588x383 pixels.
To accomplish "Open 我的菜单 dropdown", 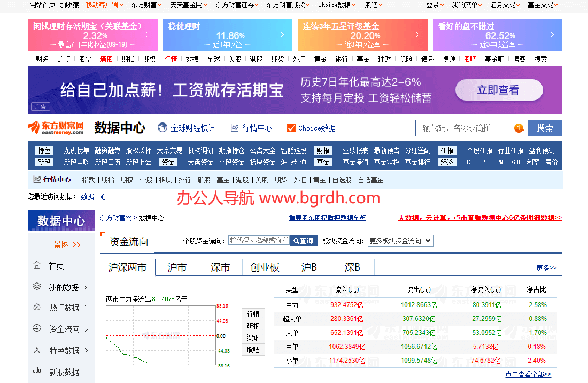I will (467, 5).
